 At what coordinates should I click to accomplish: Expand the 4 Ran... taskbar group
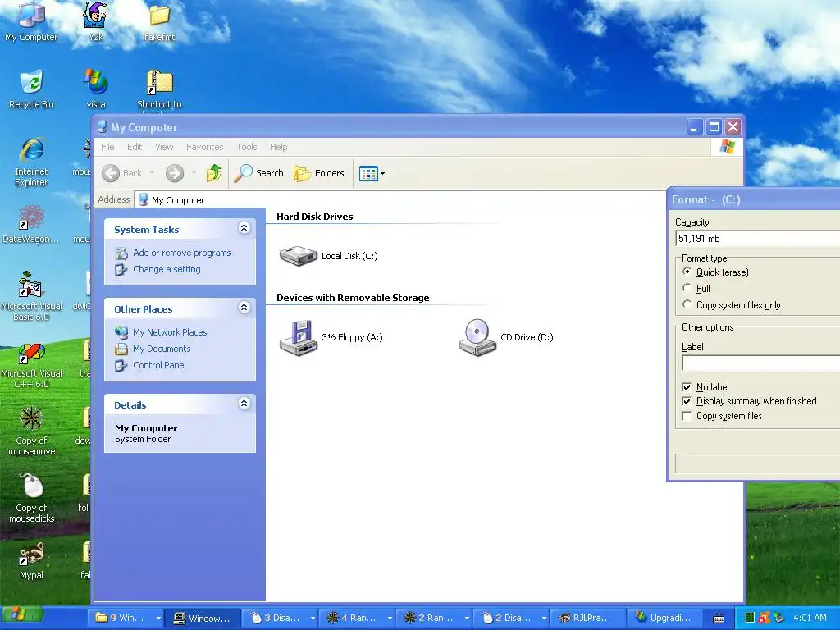point(390,618)
